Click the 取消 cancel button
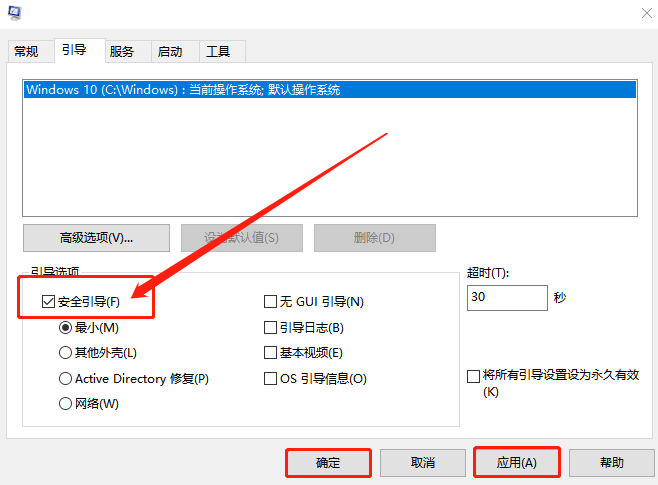 pyautogui.click(x=423, y=463)
